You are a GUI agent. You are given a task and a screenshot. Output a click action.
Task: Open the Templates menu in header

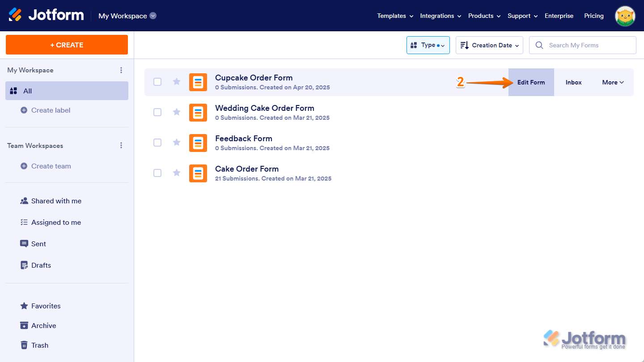point(395,16)
